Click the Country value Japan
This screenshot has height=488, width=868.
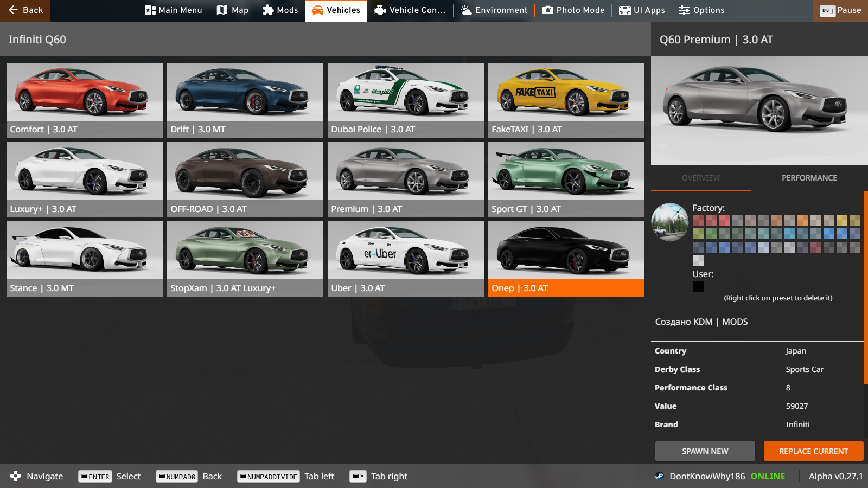coord(796,351)
